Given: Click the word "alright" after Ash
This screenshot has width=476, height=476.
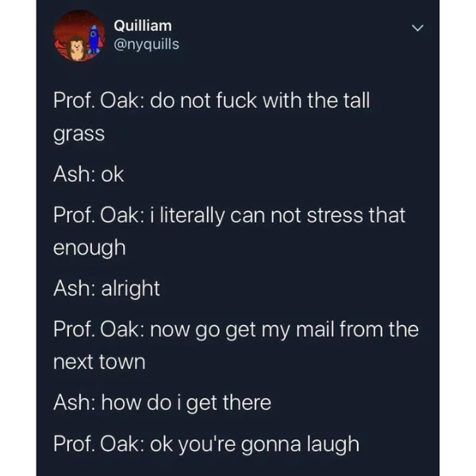Looking at the screenshot, I should click(131, 288).
